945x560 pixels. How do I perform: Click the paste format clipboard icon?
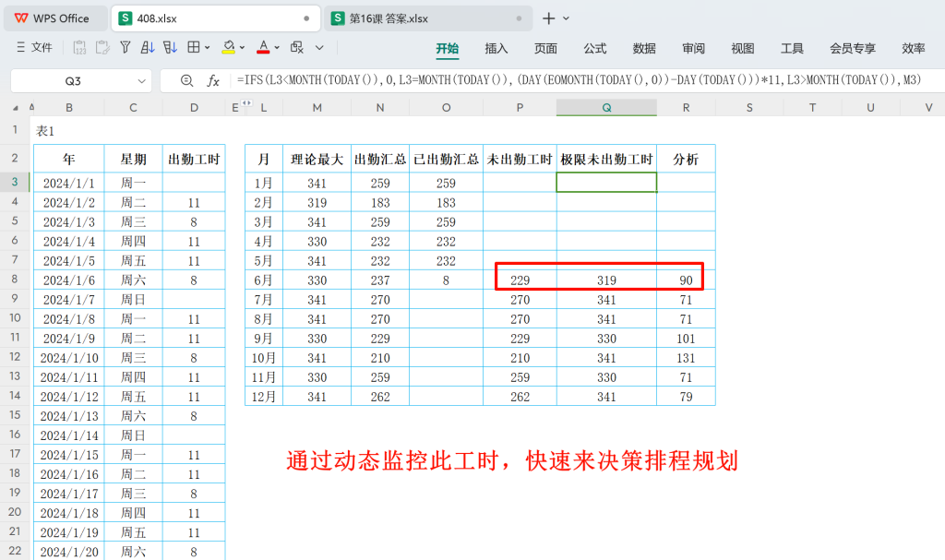(102, 48)
